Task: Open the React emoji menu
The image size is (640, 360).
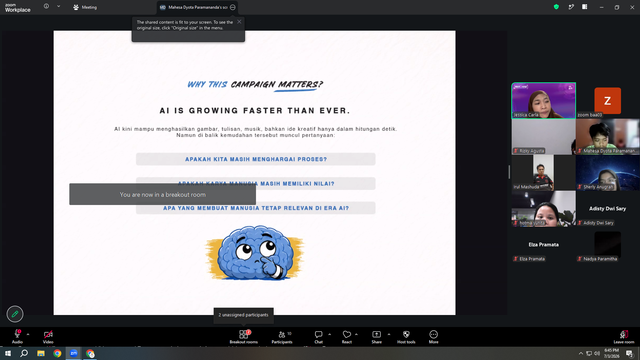Action: click(x=347, y=336)
